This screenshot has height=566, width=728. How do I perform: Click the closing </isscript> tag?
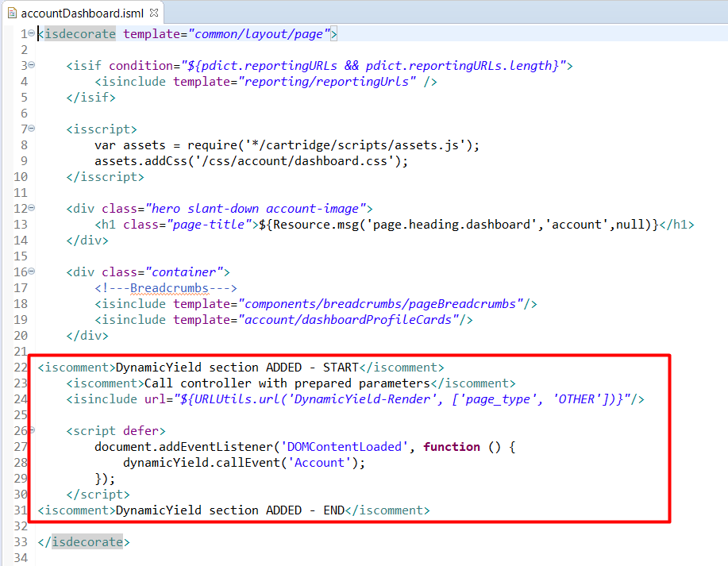(x=105, y=177)
